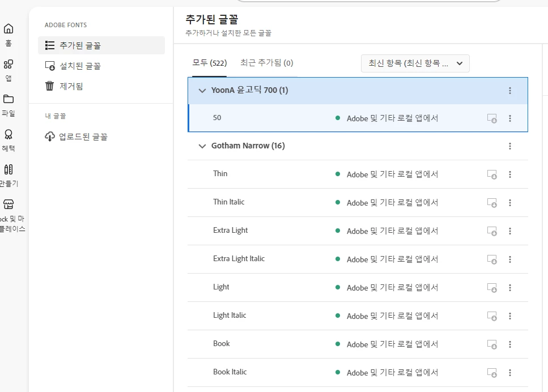
Task: Open the 최신 항목 sort dropdown
Action: 415,63
